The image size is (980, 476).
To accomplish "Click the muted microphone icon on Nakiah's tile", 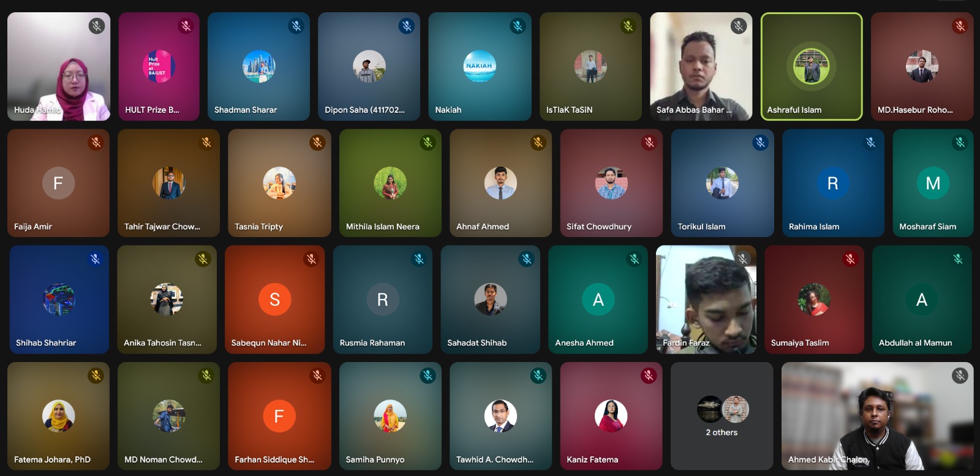I will (x=518, y=26).
